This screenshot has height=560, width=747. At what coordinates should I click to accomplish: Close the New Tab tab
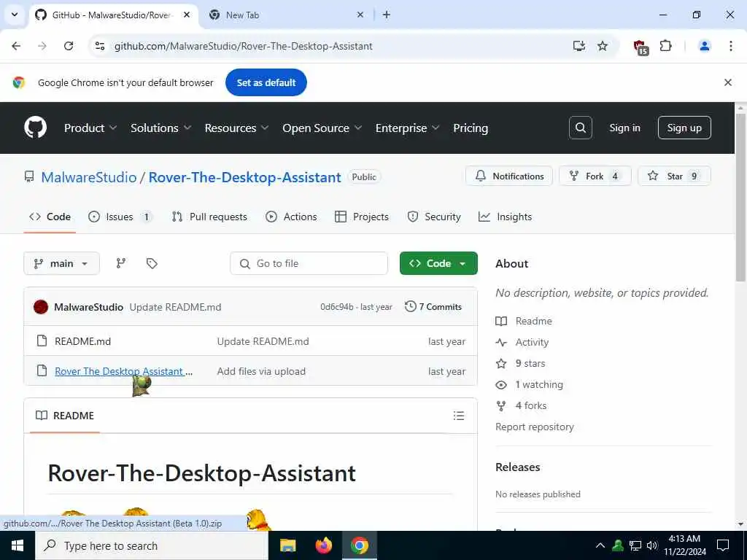[x=360, y=15]
